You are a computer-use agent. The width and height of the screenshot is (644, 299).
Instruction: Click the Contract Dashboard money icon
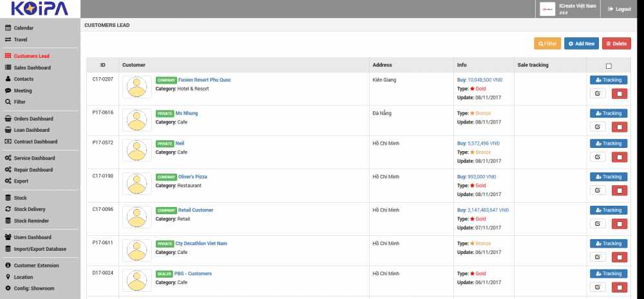[8, 141]
